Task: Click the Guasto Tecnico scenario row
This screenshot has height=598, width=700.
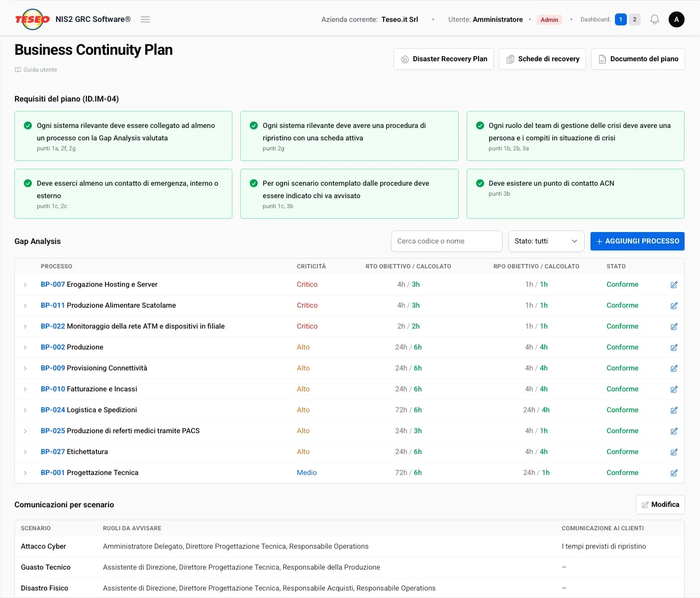Action: [x=349, y=567]
